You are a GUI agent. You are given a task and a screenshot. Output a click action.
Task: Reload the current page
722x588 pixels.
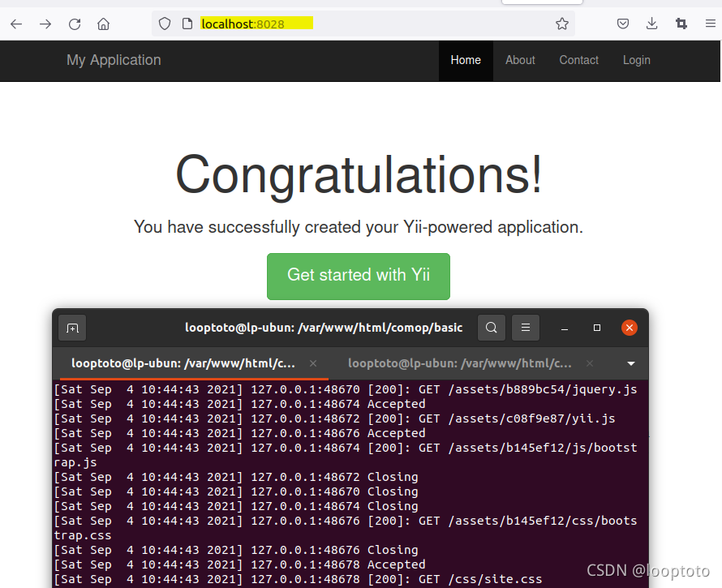(x=75, y=24)
